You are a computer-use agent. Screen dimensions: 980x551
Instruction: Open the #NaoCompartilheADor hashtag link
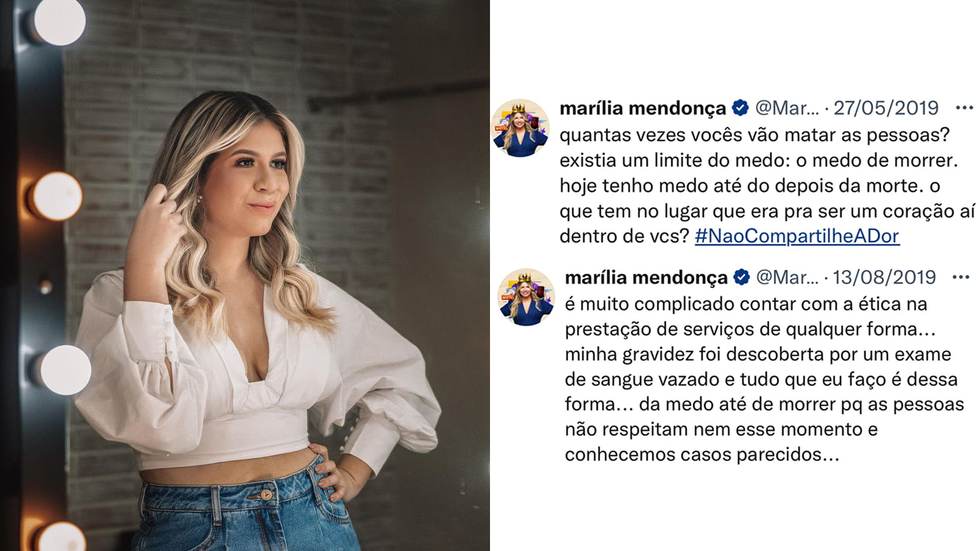click(797, 236)
